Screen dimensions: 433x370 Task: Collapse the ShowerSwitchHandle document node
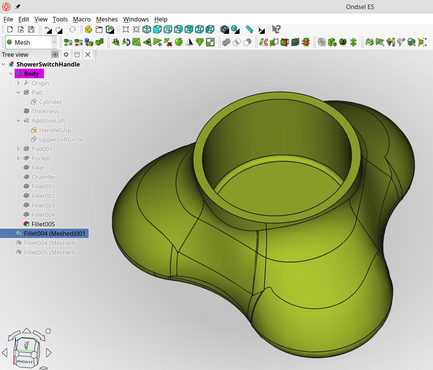point(4,64)
